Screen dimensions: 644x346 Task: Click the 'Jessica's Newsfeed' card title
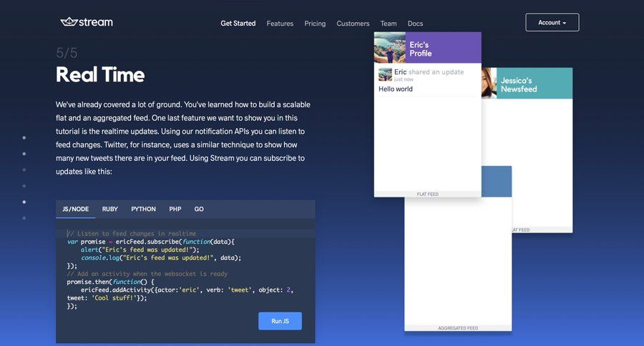click(x=519, y=84)
